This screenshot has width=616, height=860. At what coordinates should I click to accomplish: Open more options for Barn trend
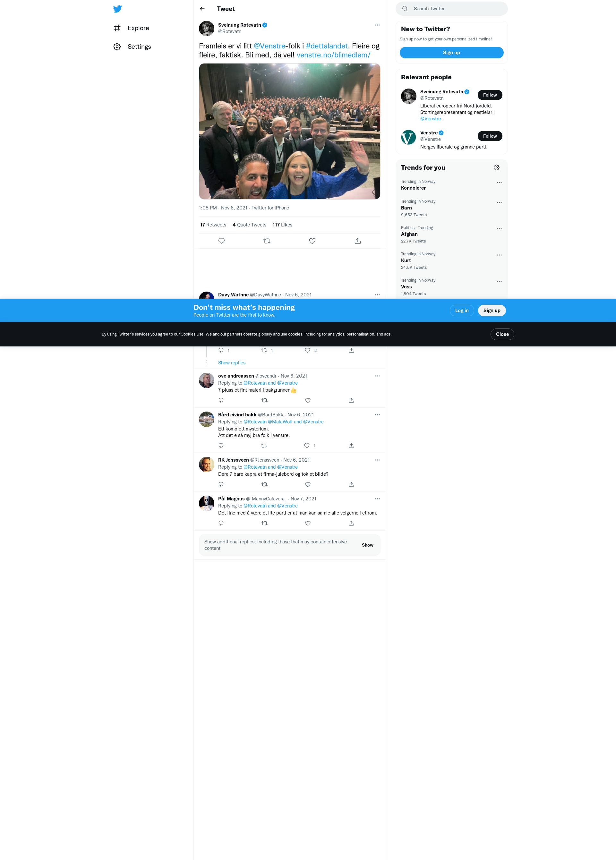click(499, 202)
